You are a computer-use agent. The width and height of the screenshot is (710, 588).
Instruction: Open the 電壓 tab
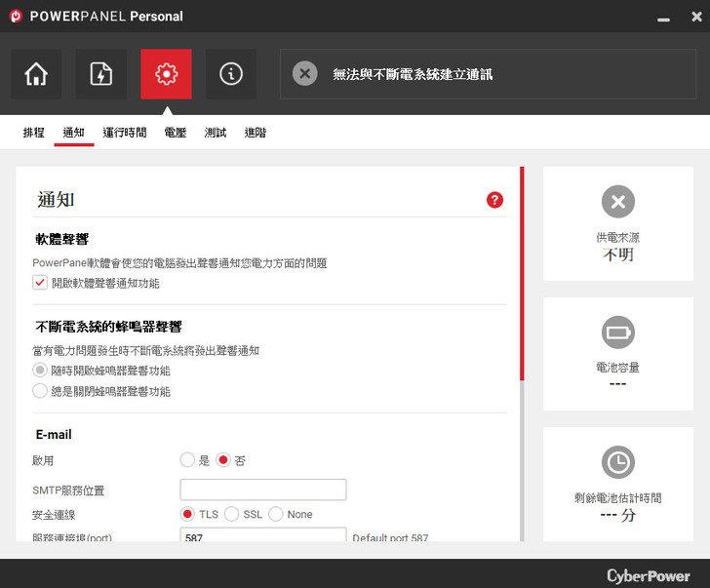[x=175, y=133]
